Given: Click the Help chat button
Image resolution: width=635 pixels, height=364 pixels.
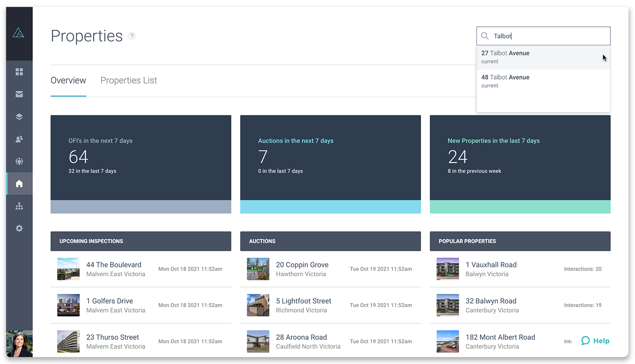Looking at the screenshot, I should pyautogui.click(x=595, y=341).
